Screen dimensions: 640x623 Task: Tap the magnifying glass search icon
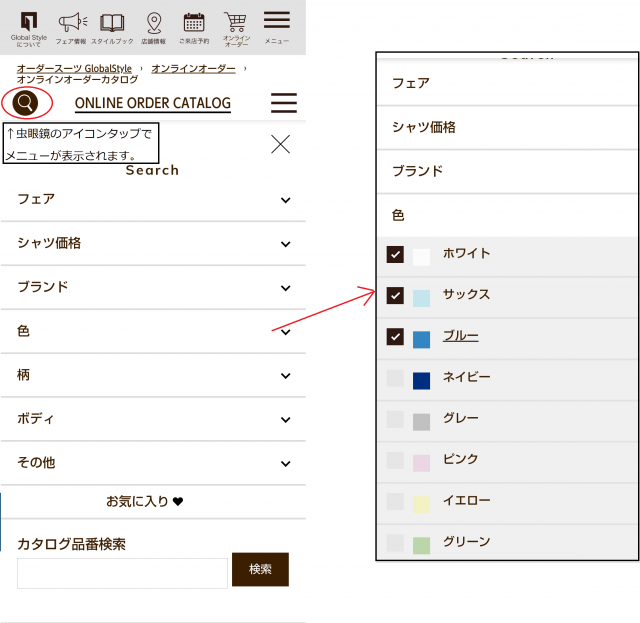(x=26, y=102)
